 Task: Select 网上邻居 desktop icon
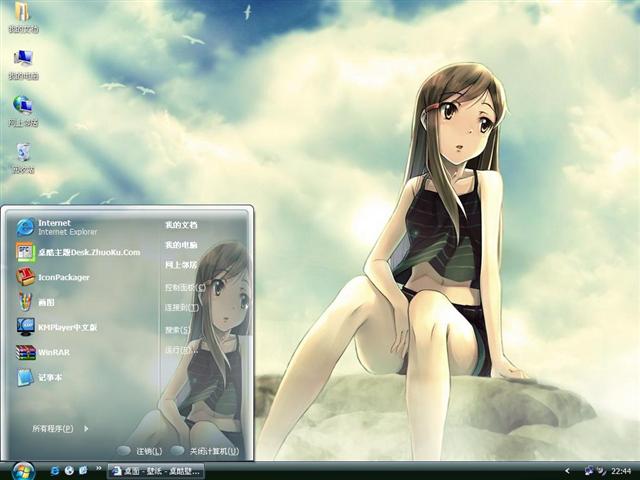coord(22,110)
